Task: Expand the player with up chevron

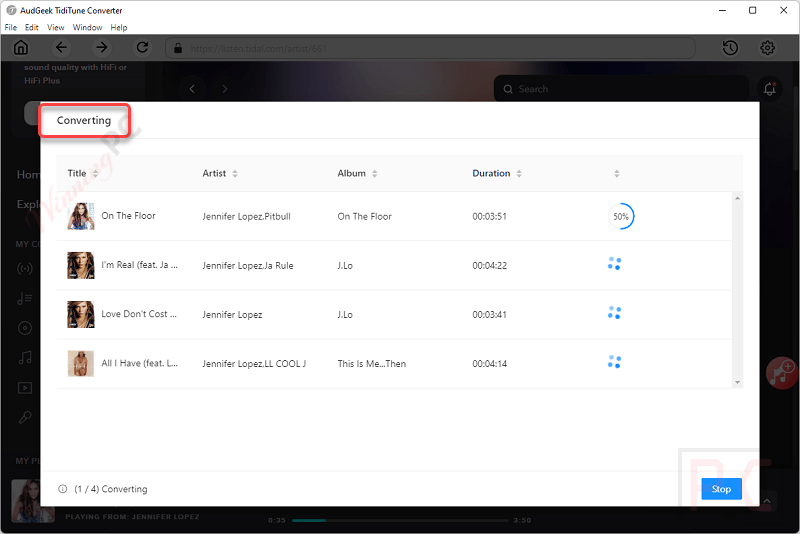Action: [x=767, y=501]
